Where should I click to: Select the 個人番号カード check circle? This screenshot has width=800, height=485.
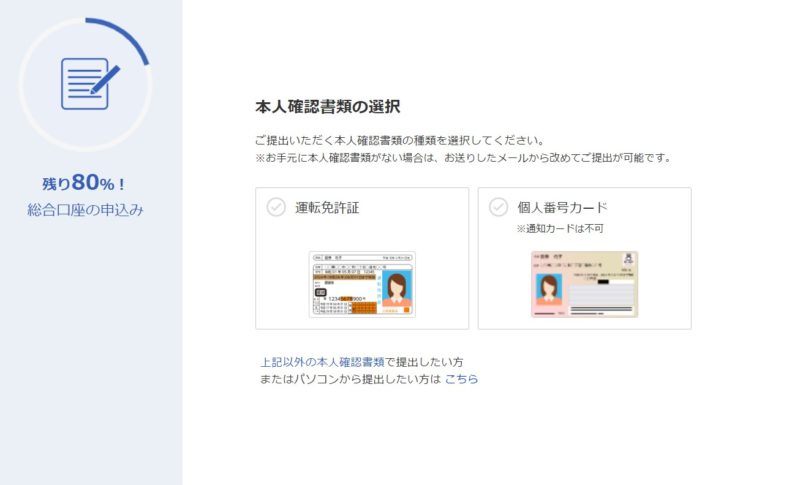(x=498, y=207)
